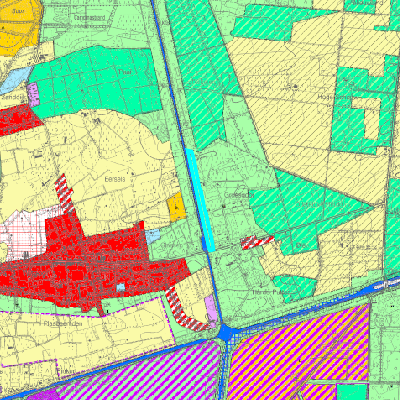The height and width of the screenshot is (400, 400).
Task: Click the bright green rectangle at the bottom-right edge
Action: coord(352,392)
